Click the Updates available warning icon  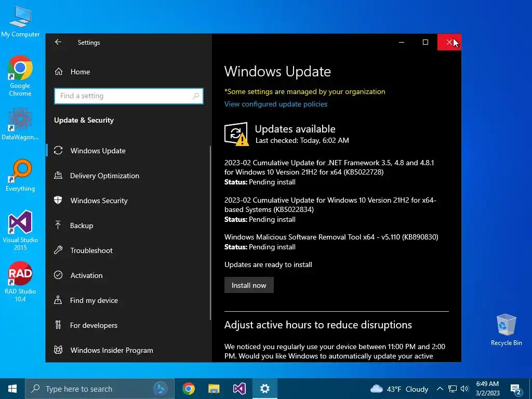pyautogui.click(x=236, y=134)
